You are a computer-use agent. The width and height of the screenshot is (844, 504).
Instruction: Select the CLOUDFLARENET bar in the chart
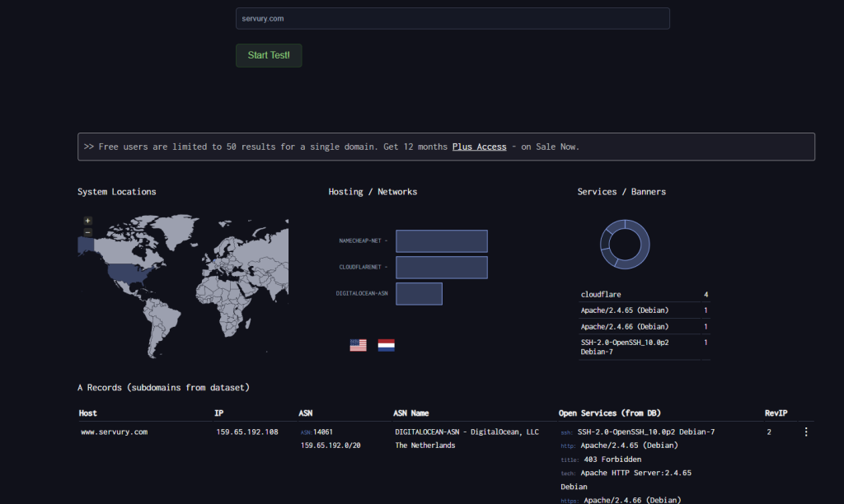[x=441, y=268]
